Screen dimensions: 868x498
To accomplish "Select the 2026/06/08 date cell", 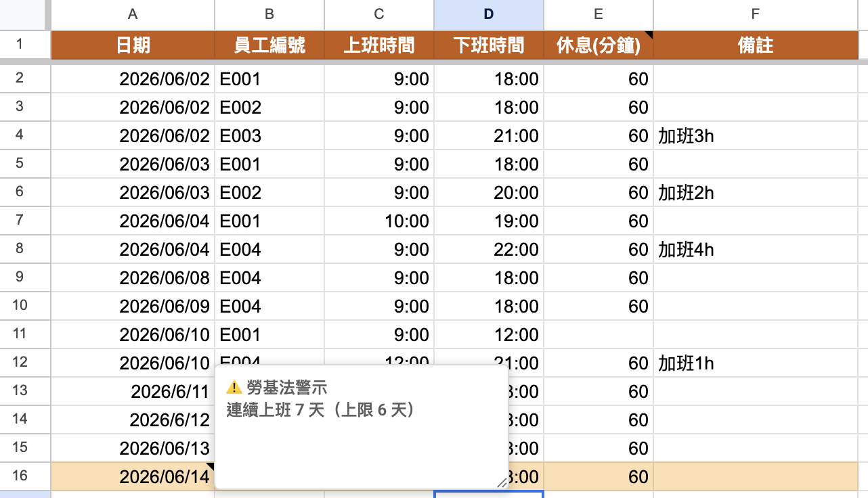I will [133, 278].
